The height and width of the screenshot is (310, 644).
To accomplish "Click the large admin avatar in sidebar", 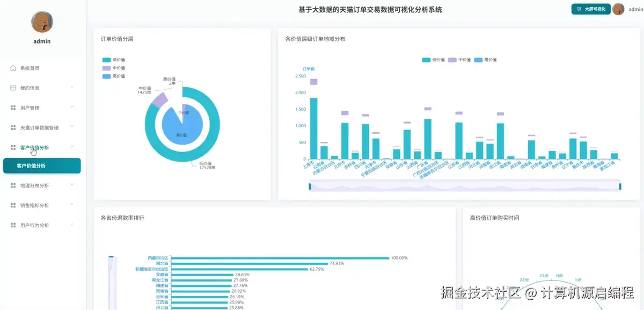I will (42, 21).
